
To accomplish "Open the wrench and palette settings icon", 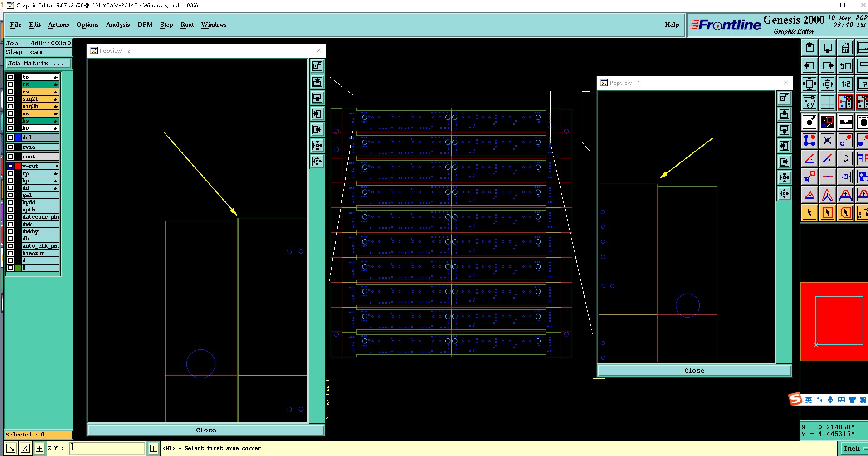I will [809, 102].
